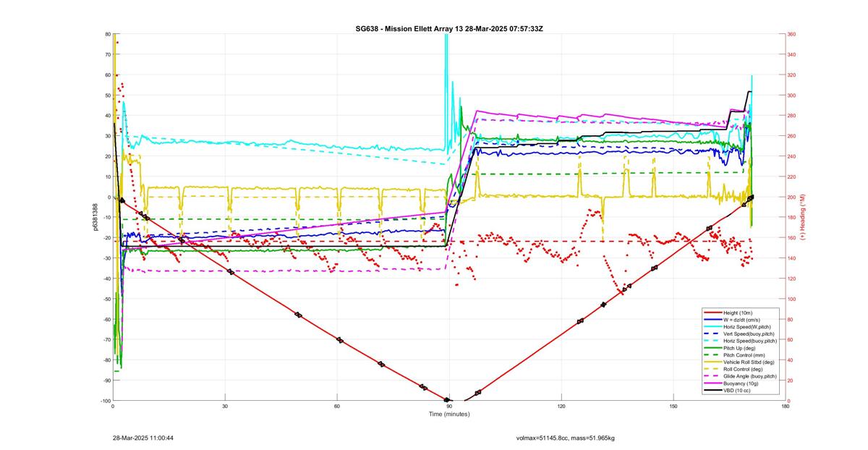Select the left axis tick label "70"
This screenshot has width=868, height=450.
107,54
